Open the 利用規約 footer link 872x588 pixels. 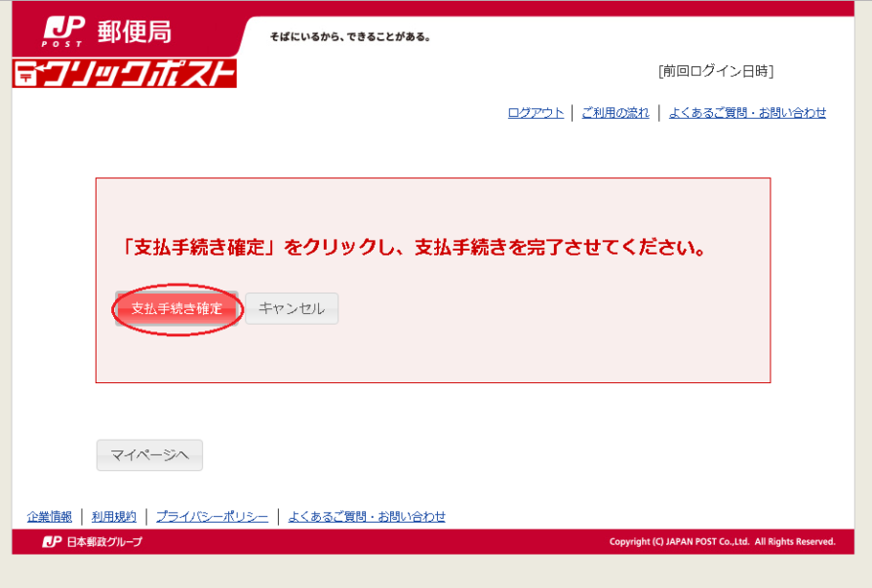pos(114,517)
